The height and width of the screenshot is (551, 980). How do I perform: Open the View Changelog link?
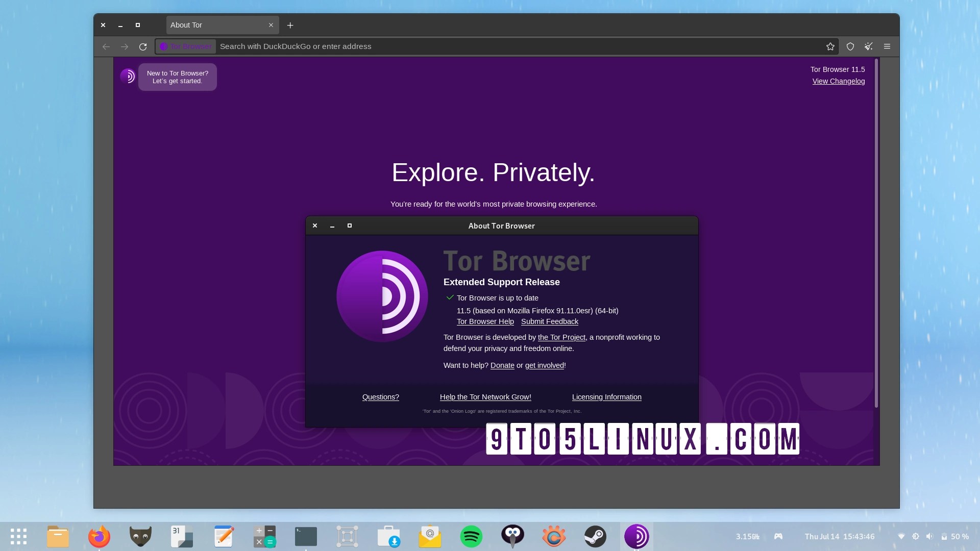839,81
